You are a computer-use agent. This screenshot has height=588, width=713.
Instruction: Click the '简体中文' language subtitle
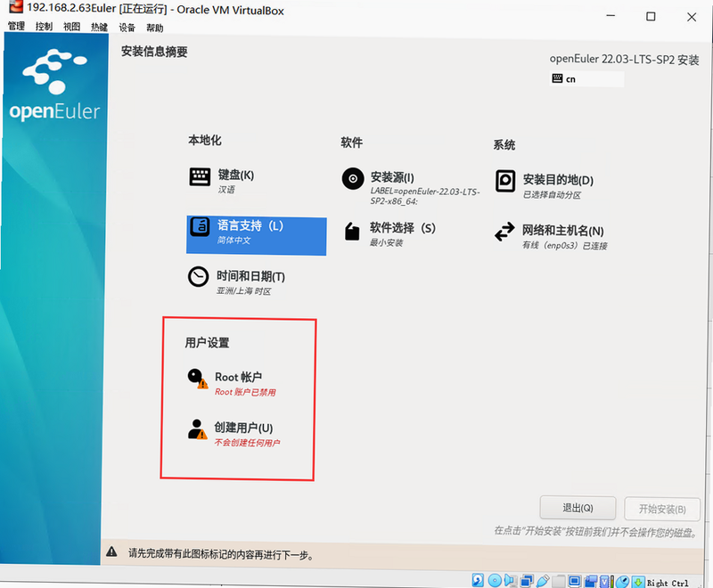234,241
